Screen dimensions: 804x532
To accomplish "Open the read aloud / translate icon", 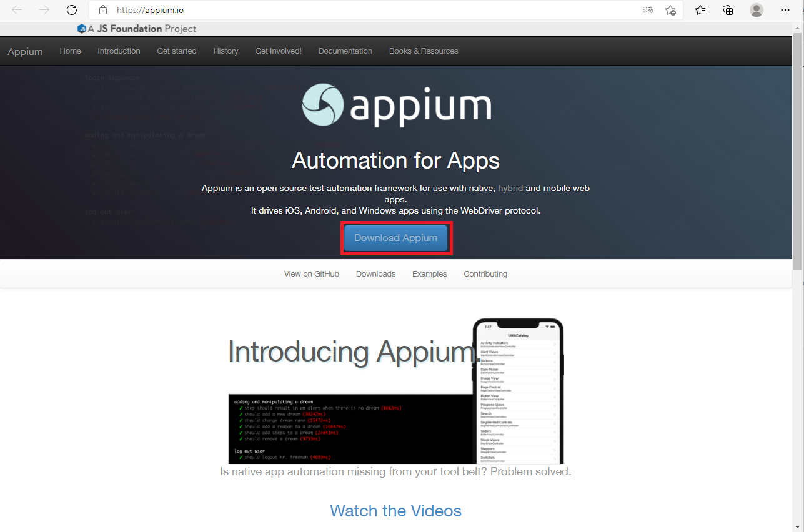I will (648, 10).
